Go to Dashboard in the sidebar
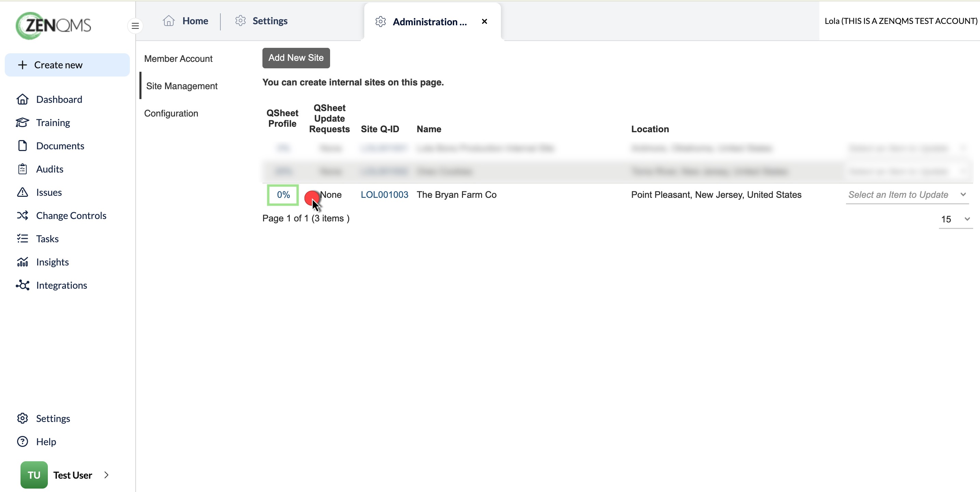The width and height of the screenshot is (980, 492). coord(59,99)
